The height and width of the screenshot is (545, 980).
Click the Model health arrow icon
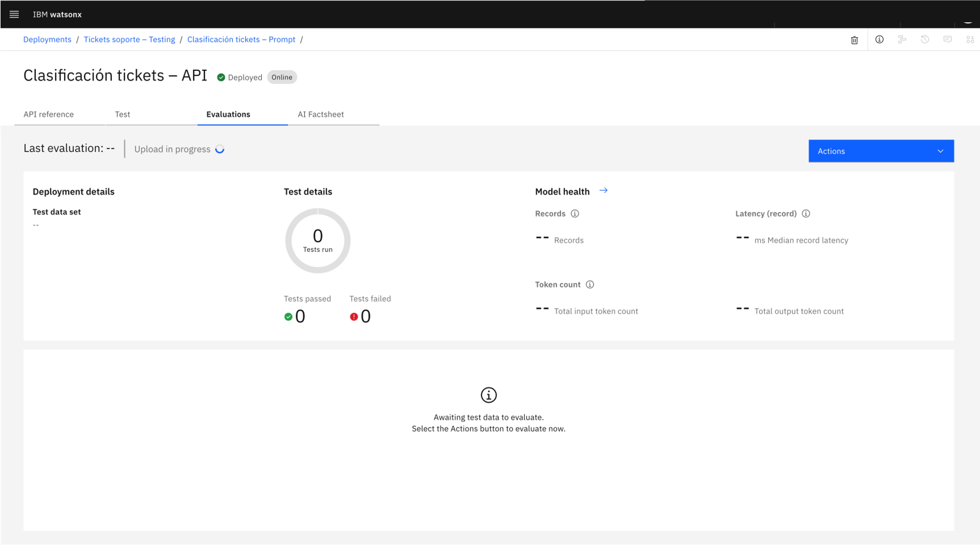[x=603, y=191]
